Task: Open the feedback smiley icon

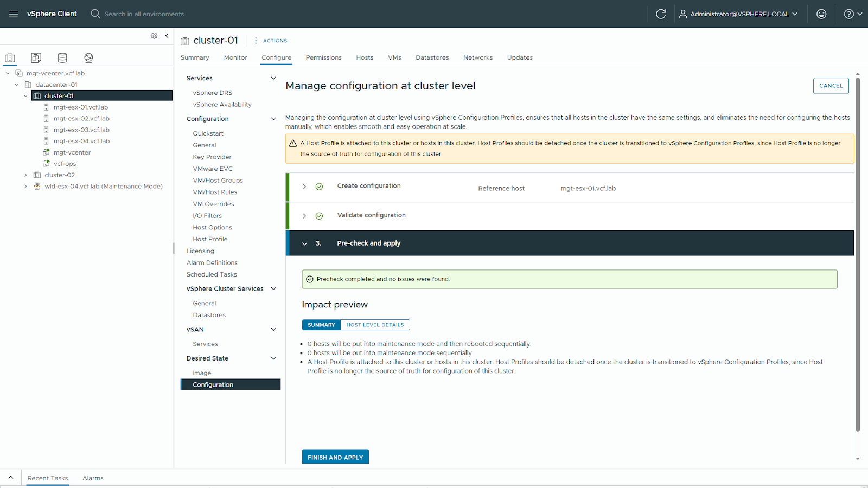Action: click(x=821, y=14)
